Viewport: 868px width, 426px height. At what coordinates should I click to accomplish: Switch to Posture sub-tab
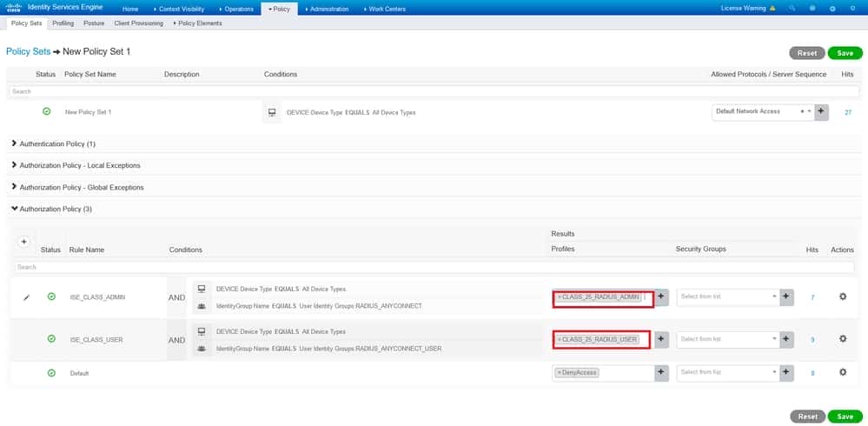[x=94, y=23]
